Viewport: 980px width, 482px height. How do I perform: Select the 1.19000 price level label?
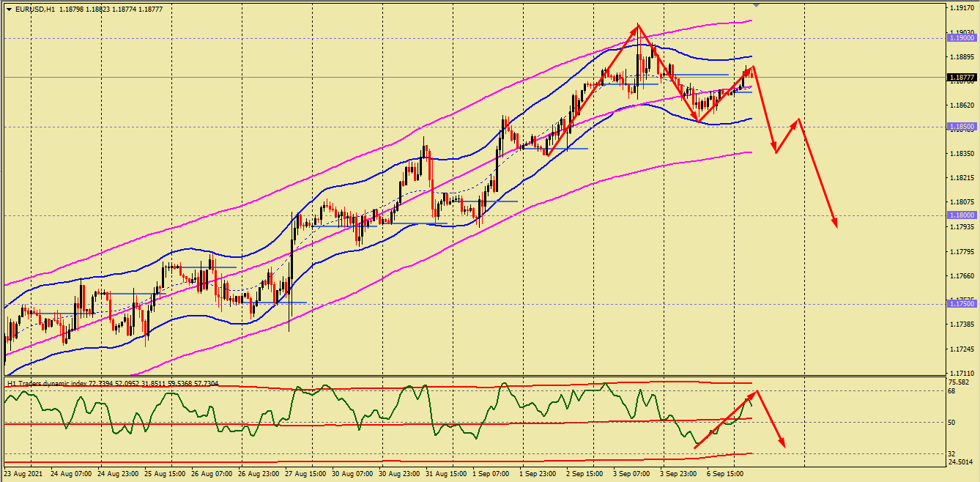point(962,37)
